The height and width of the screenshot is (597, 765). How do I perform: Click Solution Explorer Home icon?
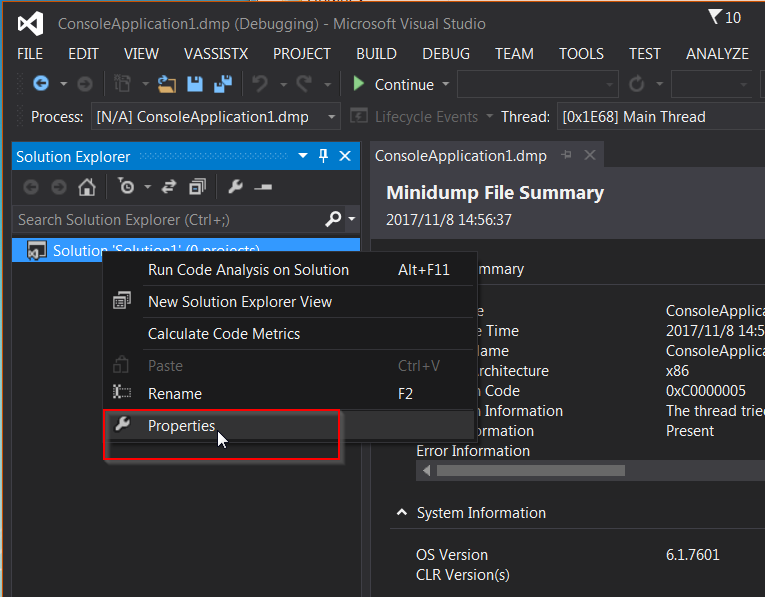tap(87, 187)
